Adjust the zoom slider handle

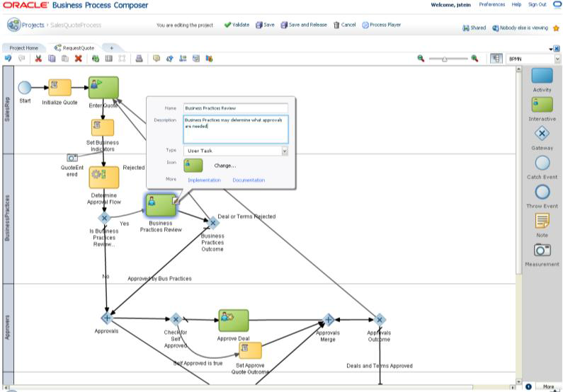pyautogui.click(x=445, y=59)
